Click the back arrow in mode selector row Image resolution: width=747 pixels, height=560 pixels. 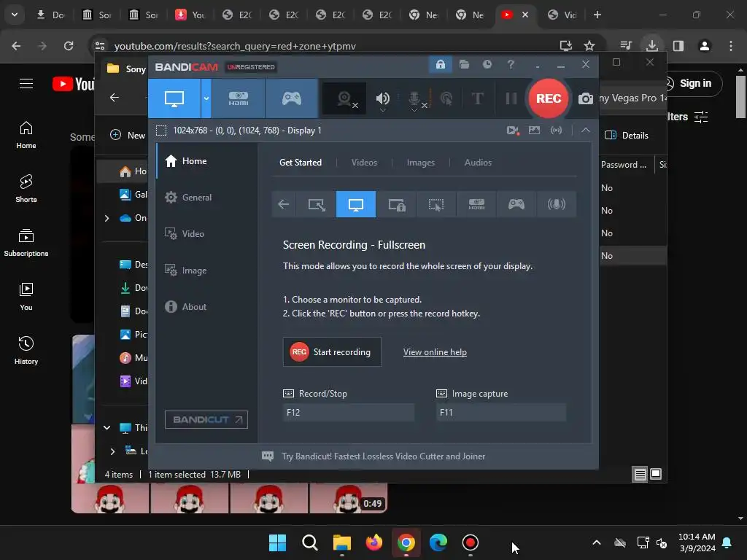284,204
